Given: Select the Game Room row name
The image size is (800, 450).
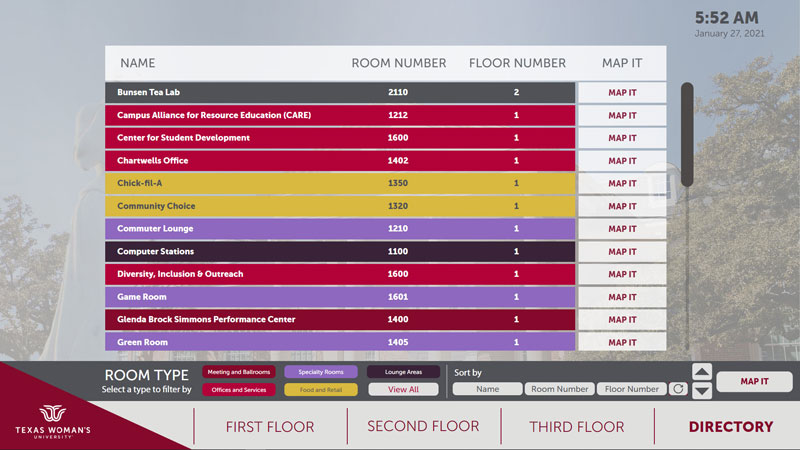Looking at the screenshot, I should click(x=142, y=297).
